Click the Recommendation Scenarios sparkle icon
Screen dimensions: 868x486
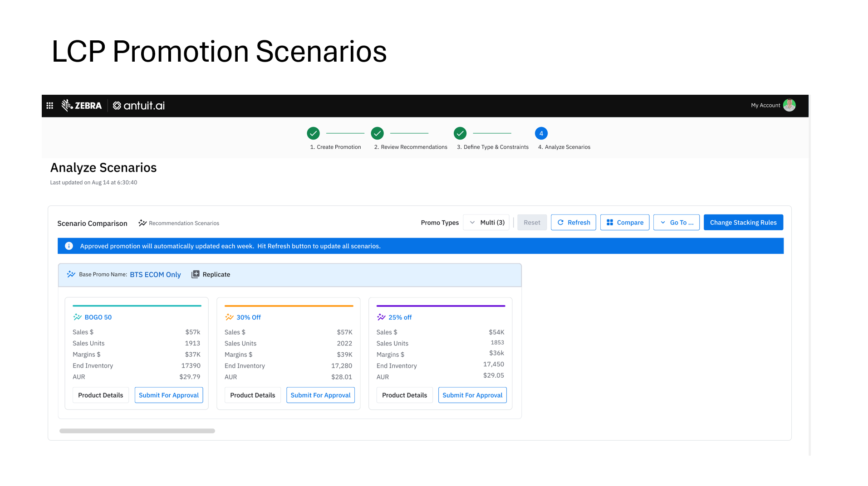142,223
